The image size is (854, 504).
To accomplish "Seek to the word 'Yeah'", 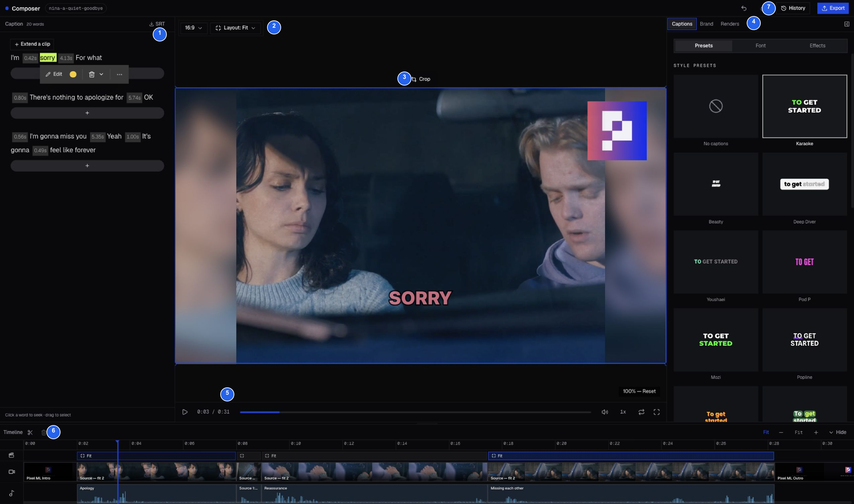I will pyautogui.click(x=114, y=137).
